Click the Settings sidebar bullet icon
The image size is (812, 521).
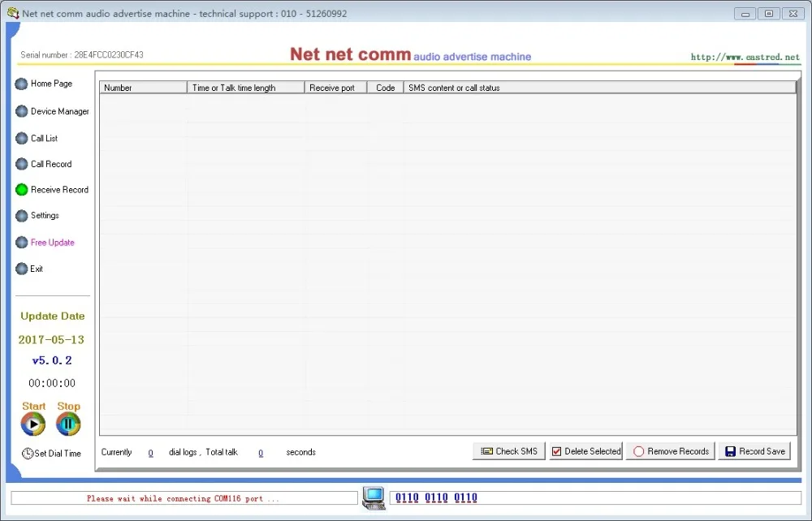21,216
